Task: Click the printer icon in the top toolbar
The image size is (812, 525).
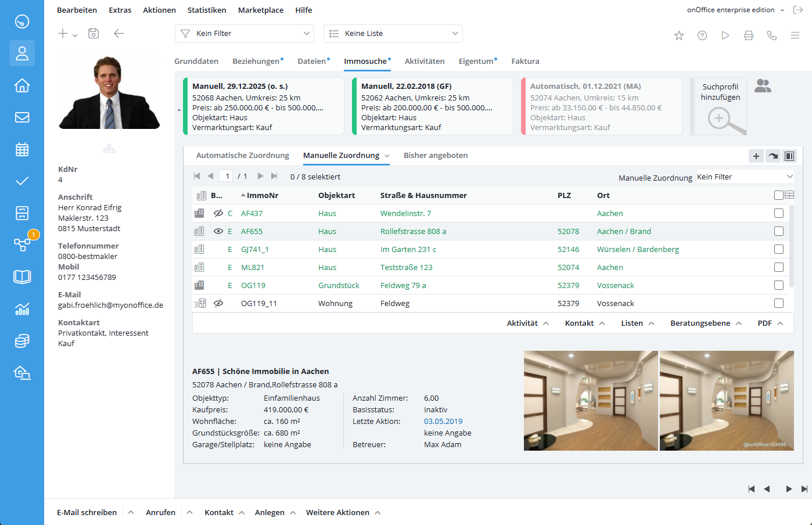Action: tap(749, 35)
